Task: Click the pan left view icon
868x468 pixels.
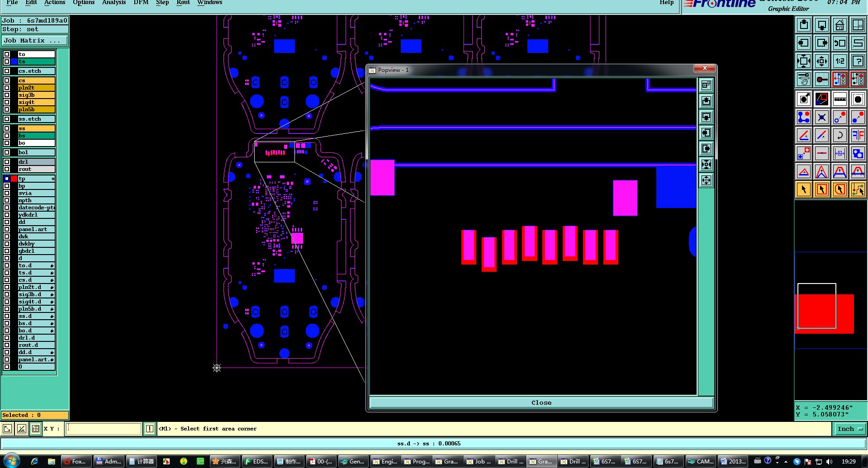Action: click(803, 43)
